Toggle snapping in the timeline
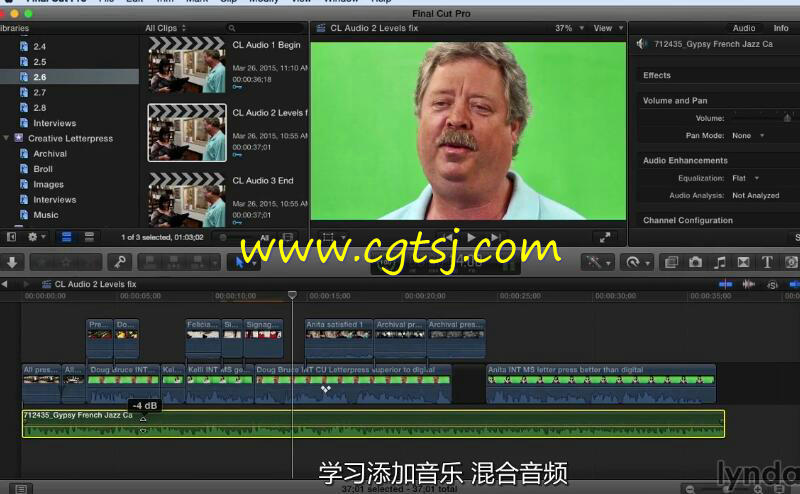The height and width of the screenshot is (494, 800). pyautogui.click(x=794, y=284)
